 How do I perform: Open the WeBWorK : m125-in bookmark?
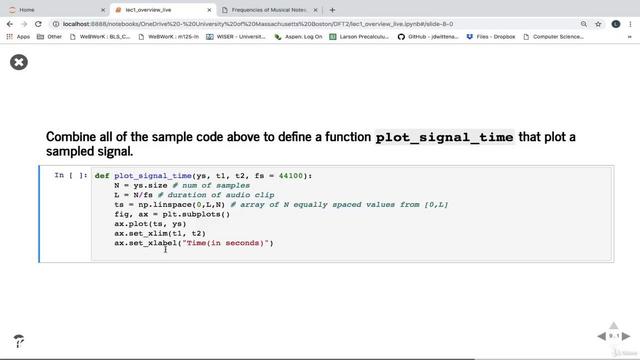(x=169, y=37)
